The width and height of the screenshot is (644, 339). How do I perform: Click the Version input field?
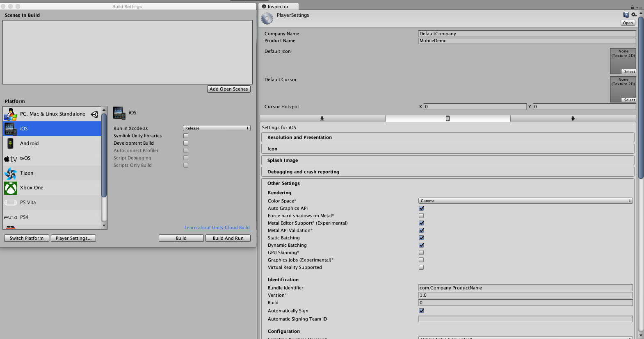click(x=525, y=295)
